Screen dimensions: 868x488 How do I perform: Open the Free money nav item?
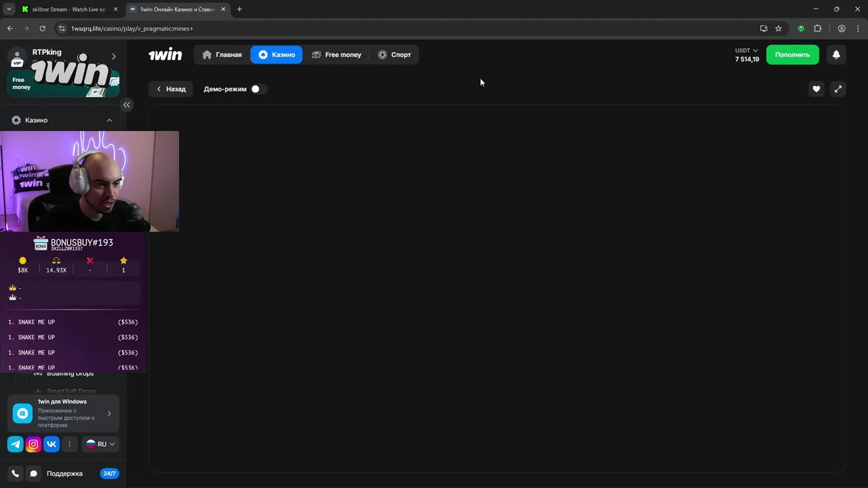click(x=336, y=55)
